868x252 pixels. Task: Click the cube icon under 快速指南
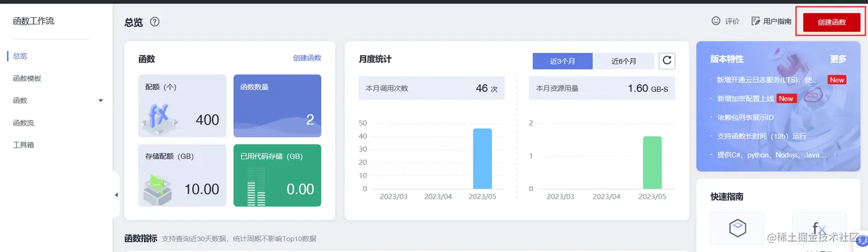point(737,228)
